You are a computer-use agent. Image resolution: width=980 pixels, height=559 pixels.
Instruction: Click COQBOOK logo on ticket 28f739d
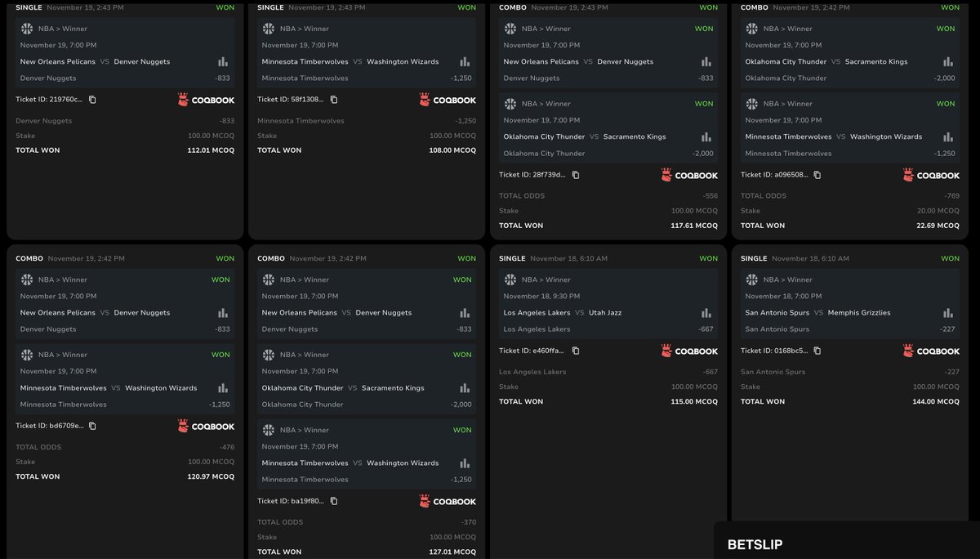tap(689, 175)
